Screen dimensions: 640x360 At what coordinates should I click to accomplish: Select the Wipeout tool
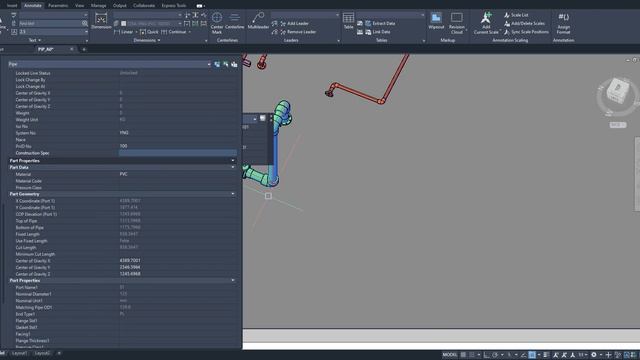point(436,21)
